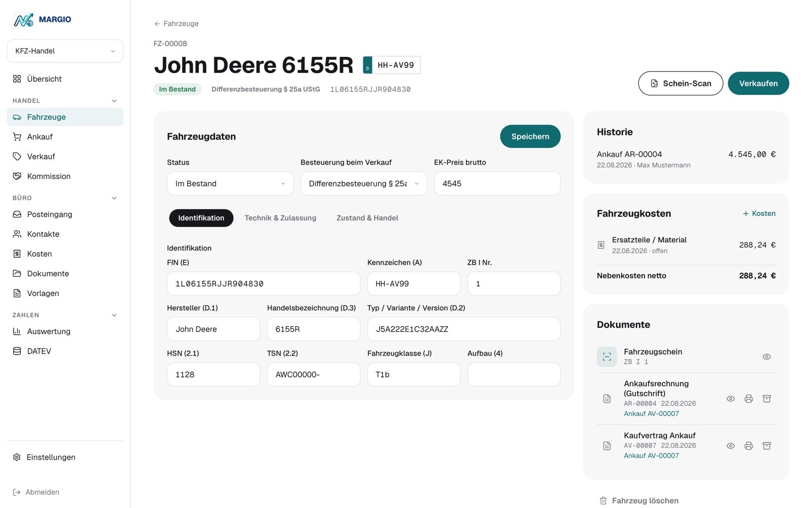The width and height of the screenshot is (812, 508).
Task: Click the Fahrzeuge breadcrumb link
Action: point(181,24)
